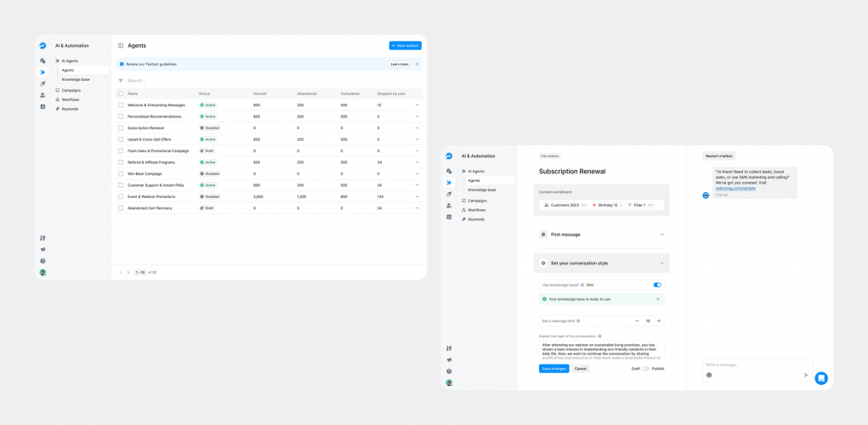The height and width of the screenshot is (425, 868).
Task: Click the Restart chatbot button
Action: (719, 156)
